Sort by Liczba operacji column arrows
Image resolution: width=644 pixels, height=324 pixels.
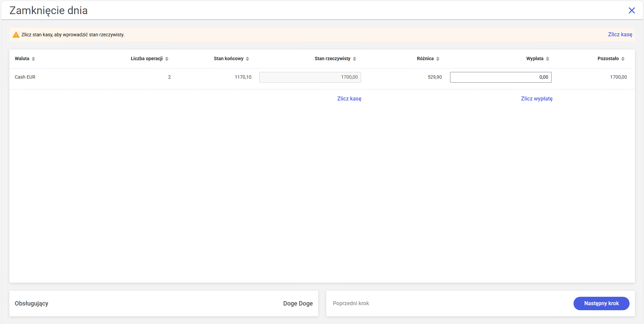[x=167, y=59]
